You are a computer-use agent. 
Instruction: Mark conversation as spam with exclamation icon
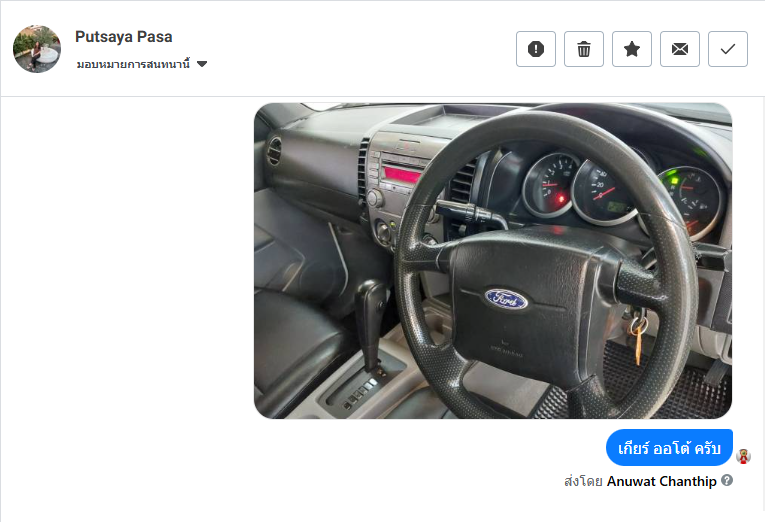click(x=536, y=49)
